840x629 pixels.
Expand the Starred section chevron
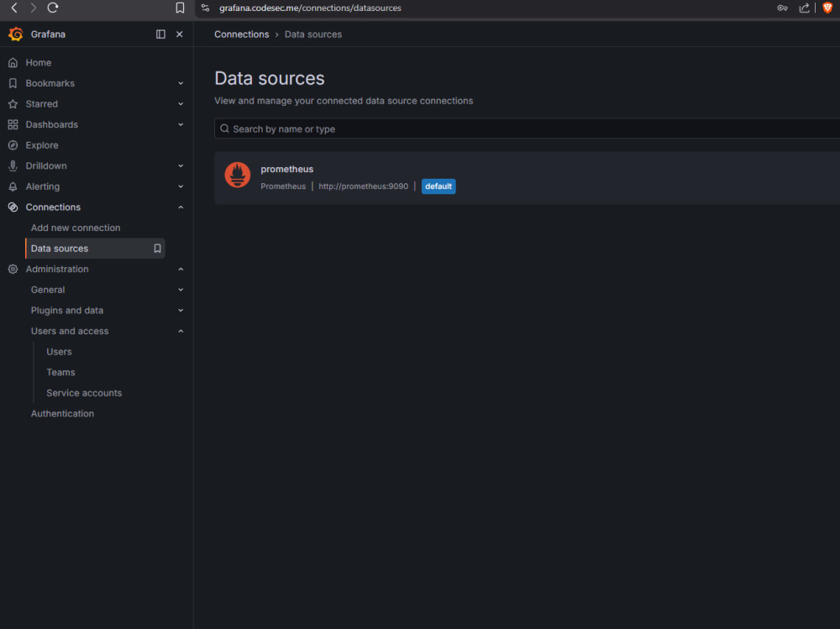pyautogui.click(x=181, y=104)
